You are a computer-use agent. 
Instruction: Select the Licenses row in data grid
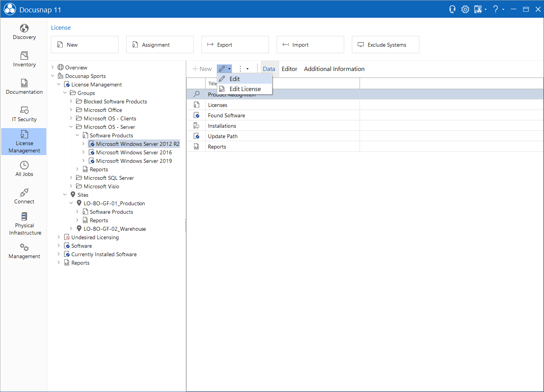click(x=365, y=105)
